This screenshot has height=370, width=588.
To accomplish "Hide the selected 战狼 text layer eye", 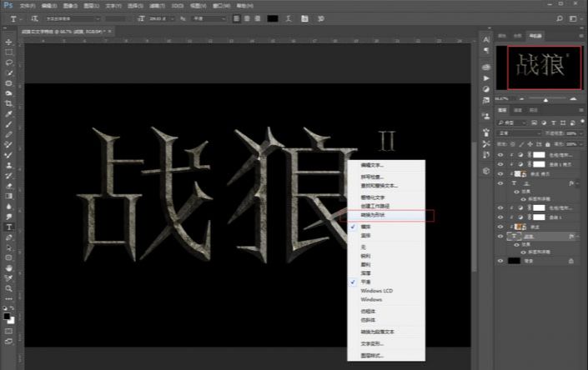I will click(500, 237).
